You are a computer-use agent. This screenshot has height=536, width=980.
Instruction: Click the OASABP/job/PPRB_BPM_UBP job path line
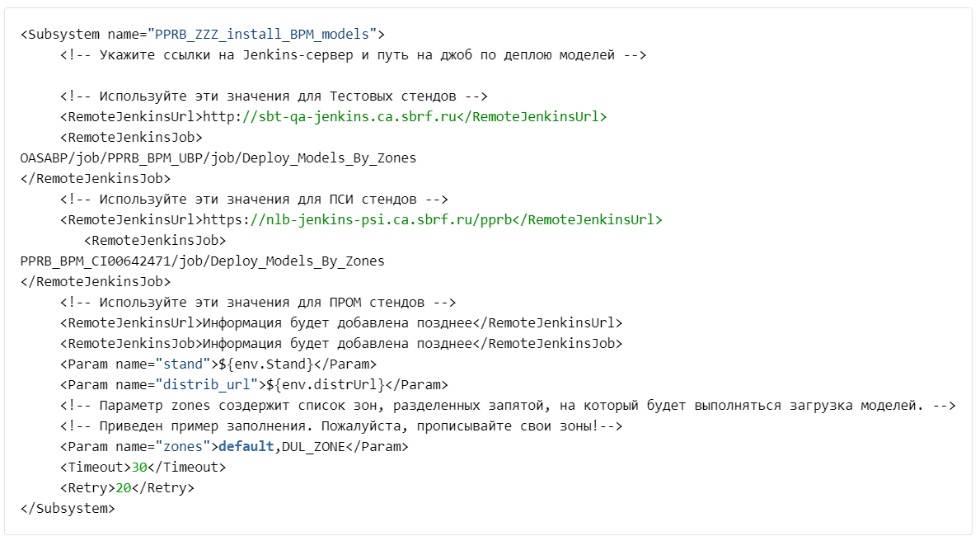[x=218, y=158]
